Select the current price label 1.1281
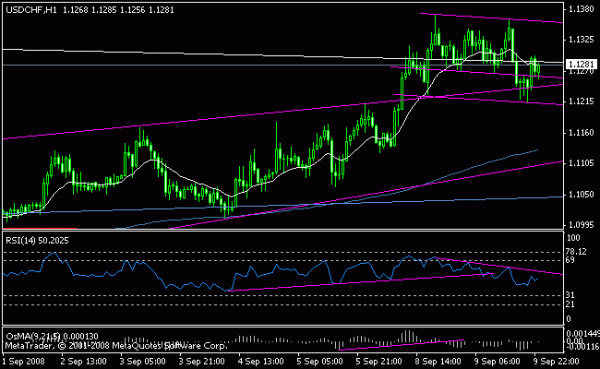Screen dimensions: 600x369 (582, 64)
